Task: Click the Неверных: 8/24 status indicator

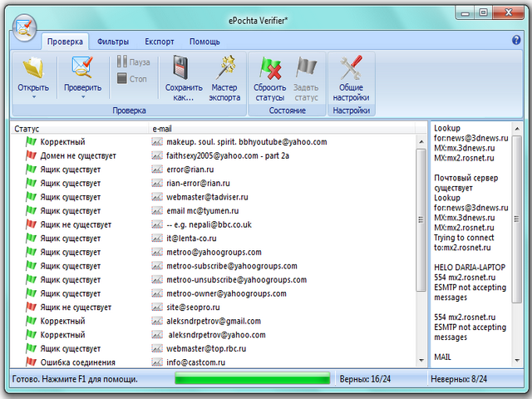Action: click(x=459, y=379)
